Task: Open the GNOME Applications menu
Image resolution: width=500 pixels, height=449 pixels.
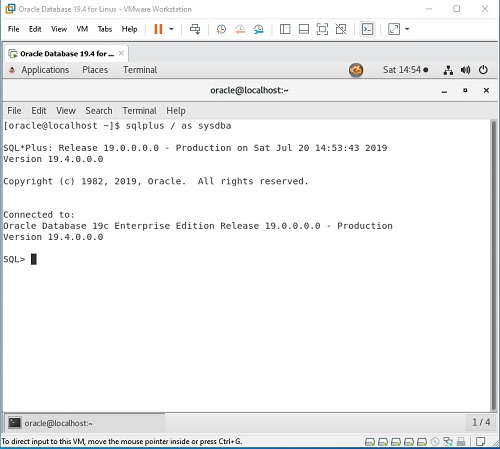Action: click(45, 70)
